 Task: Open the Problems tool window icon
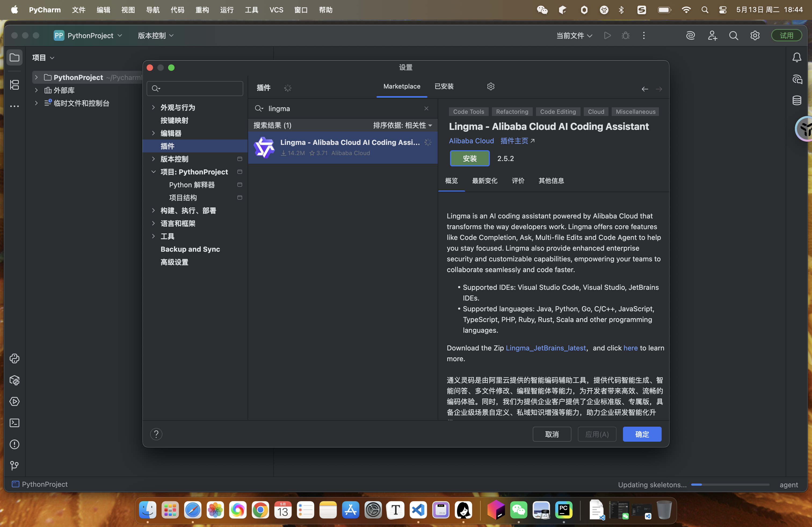pos(14,445)
